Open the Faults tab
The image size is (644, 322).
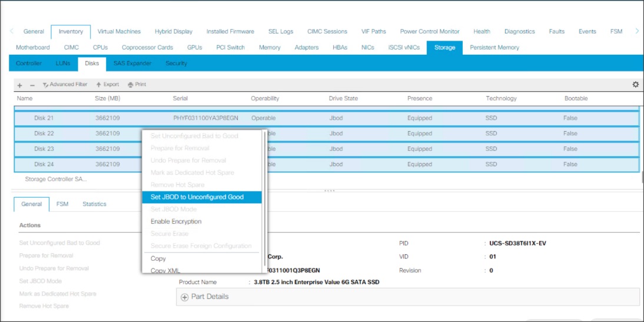[556, 31]
